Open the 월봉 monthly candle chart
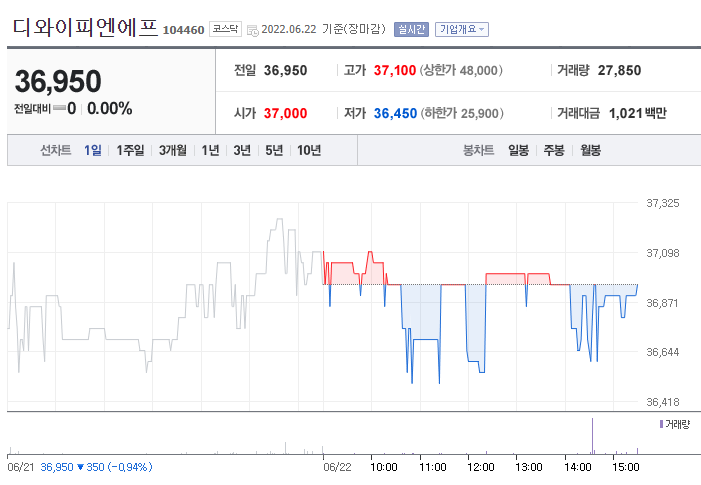This screenshot has height=485, width=701. pyautogui.click(x=591, y=150)
